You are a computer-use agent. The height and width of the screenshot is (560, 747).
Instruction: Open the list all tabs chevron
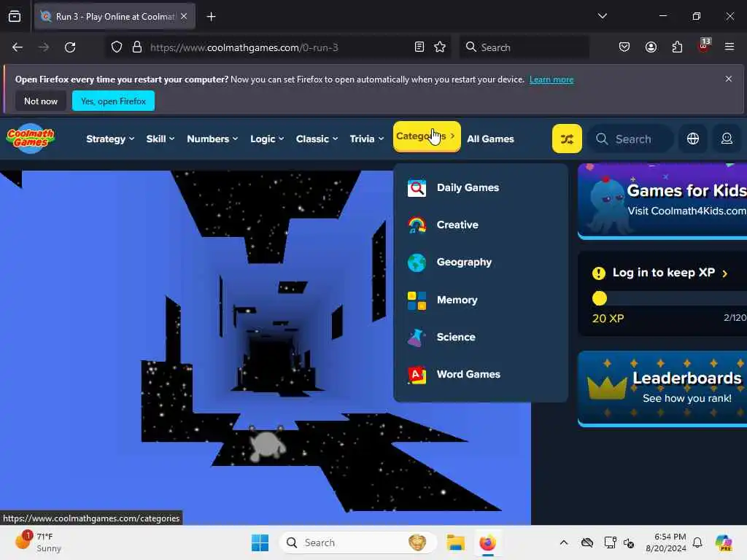click(x=602, y=16)
